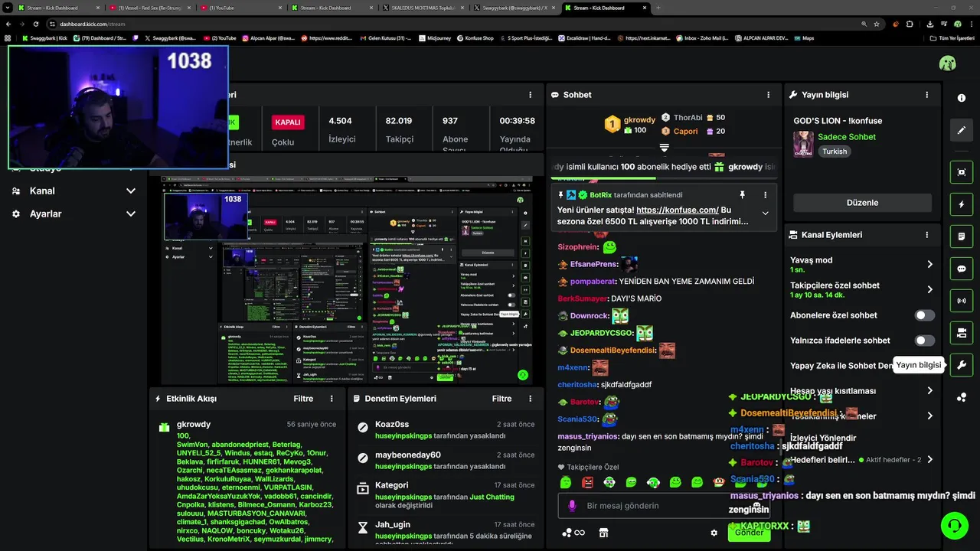This screenshot has width=980, height=551.
Task: Click the green Kick avatar at top right
Action: pyautogui.click(x=947, y=64)
